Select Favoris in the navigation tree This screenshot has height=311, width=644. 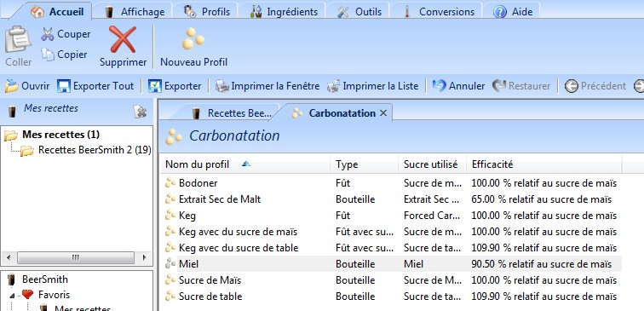(55, 295)
